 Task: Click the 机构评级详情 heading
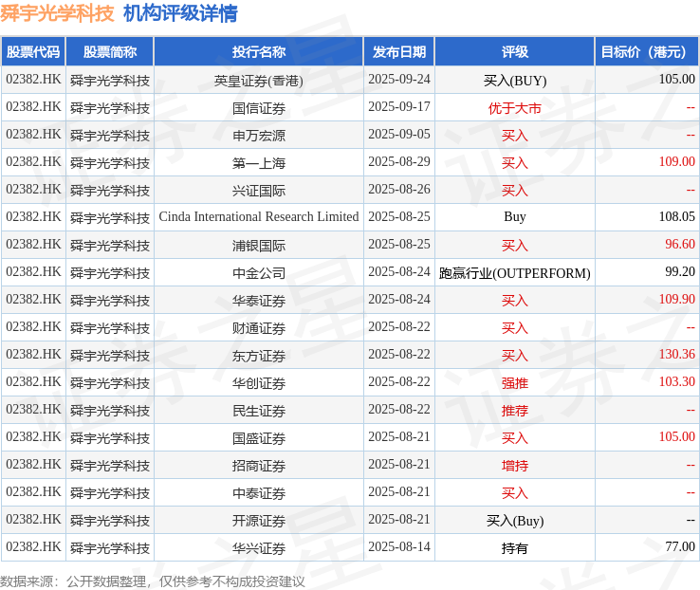pos(180,13)
